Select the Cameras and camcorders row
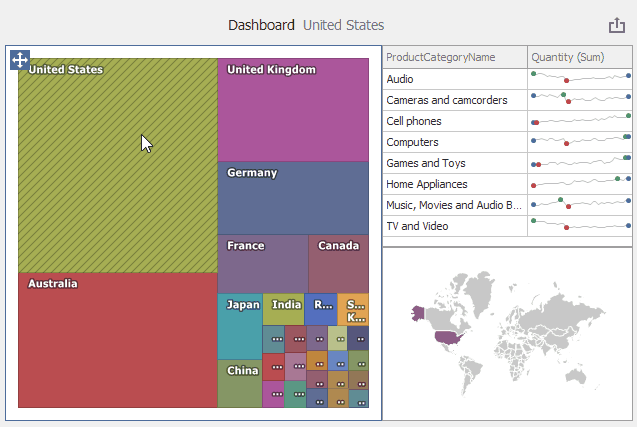 pos(454,100)
